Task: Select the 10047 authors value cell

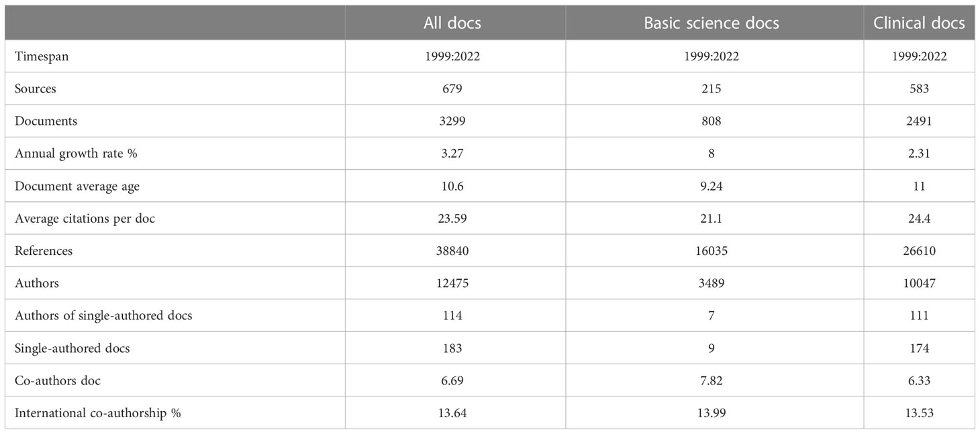Action: tap(919, 283)
